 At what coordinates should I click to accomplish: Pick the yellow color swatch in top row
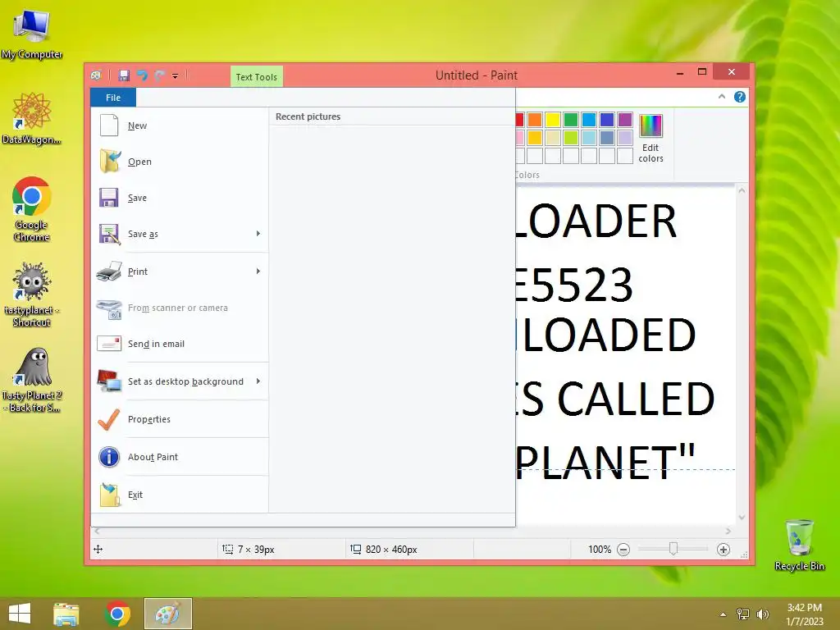pyautogui.click(x=553, y=120)
